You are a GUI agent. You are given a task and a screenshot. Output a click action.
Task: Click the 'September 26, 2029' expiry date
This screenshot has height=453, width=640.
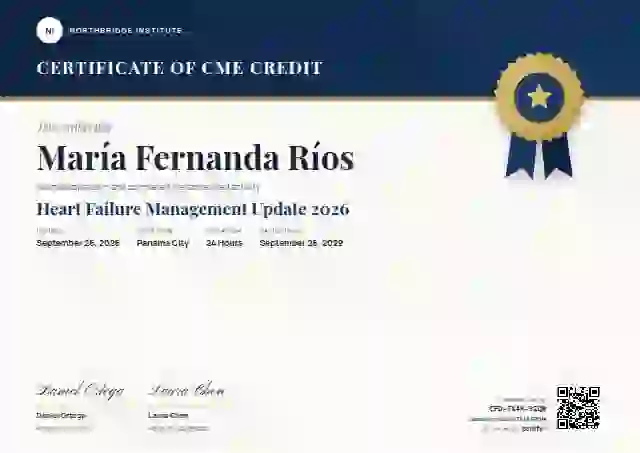click(301, 243)
